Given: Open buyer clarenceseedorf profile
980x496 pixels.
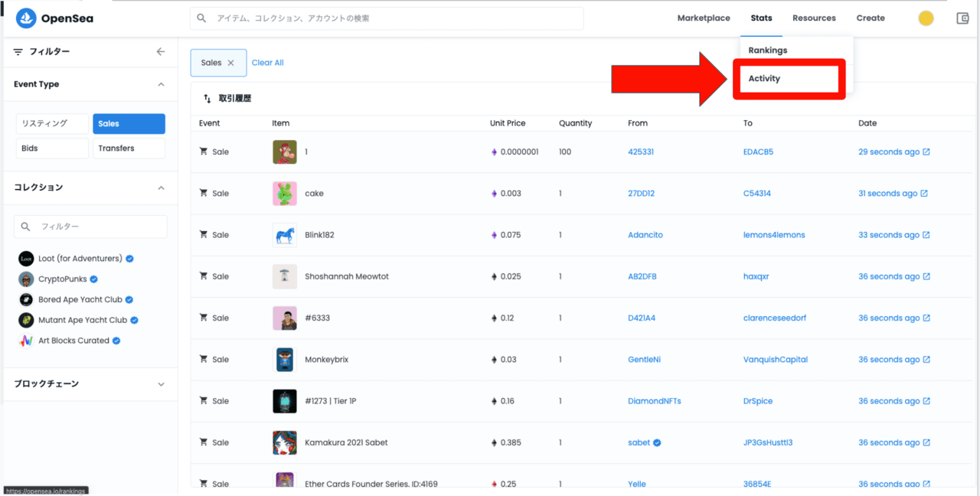Looking at the screenshot, I should (x=775, y=318).
